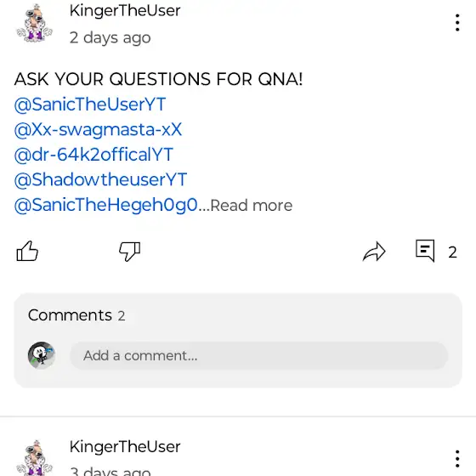Focus the Add a comment field

pyautogui.click(x=259, y=355)
